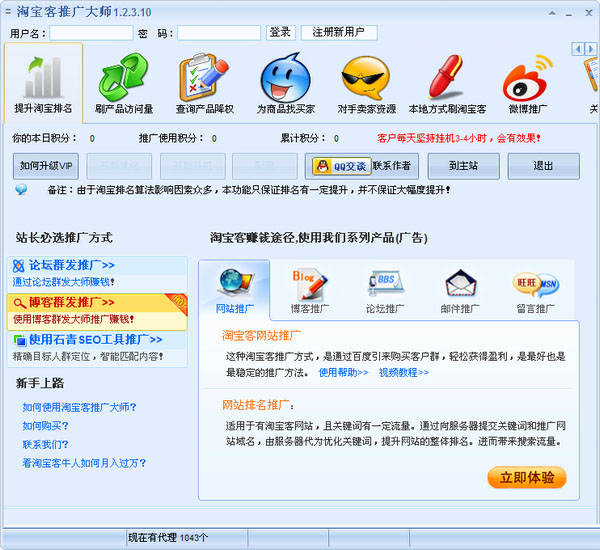Switch to the 网站推广 tab
600x550 pixels.
point(234,290)
